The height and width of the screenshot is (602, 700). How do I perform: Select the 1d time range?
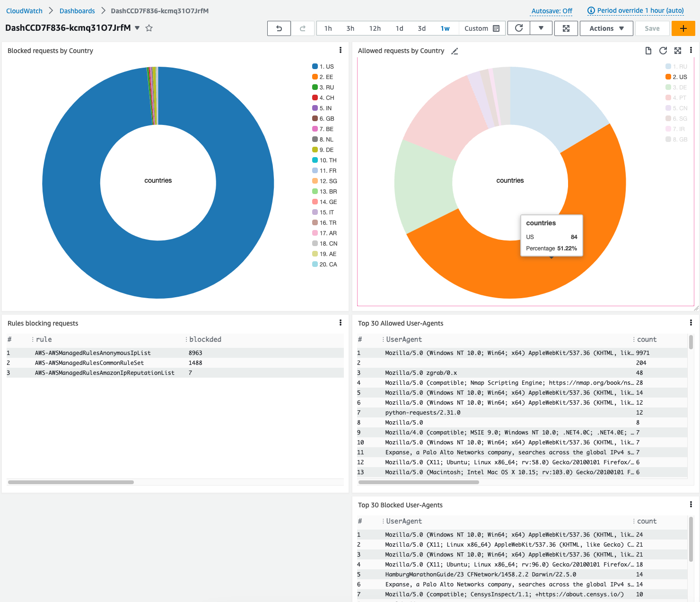point(399,28)
